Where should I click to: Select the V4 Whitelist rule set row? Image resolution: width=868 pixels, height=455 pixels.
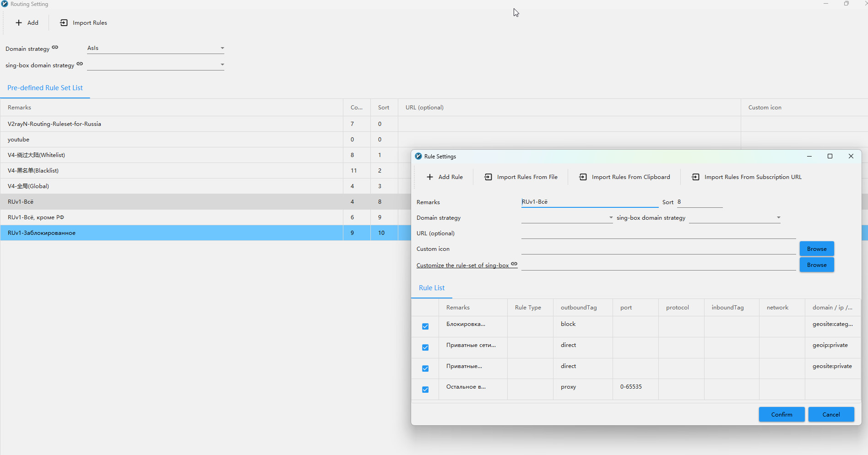click(x=205, y=155)
